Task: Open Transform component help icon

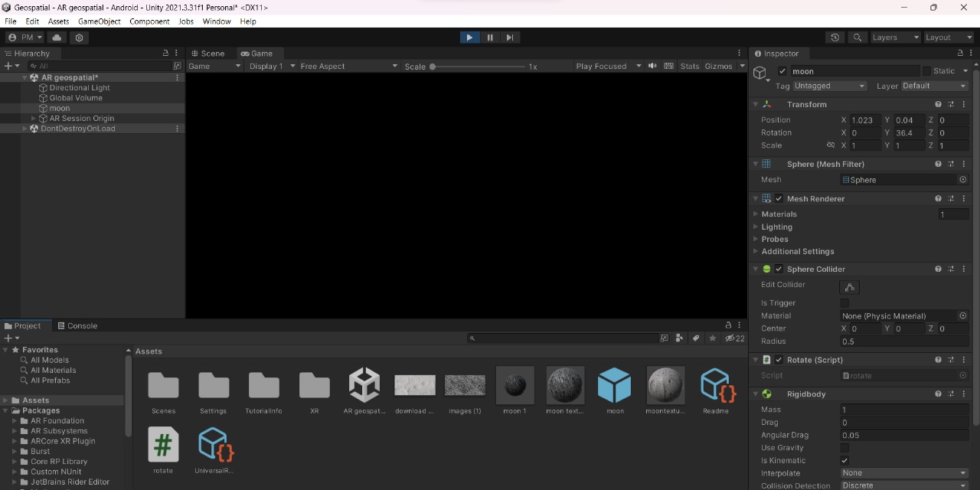Action: [x=938, y=104]
